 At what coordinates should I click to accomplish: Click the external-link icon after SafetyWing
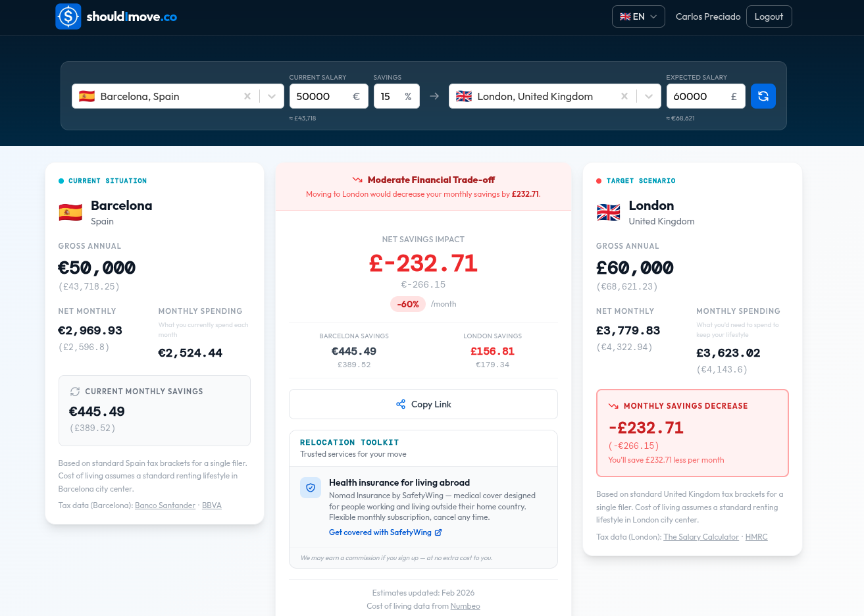tap(438, 532)
